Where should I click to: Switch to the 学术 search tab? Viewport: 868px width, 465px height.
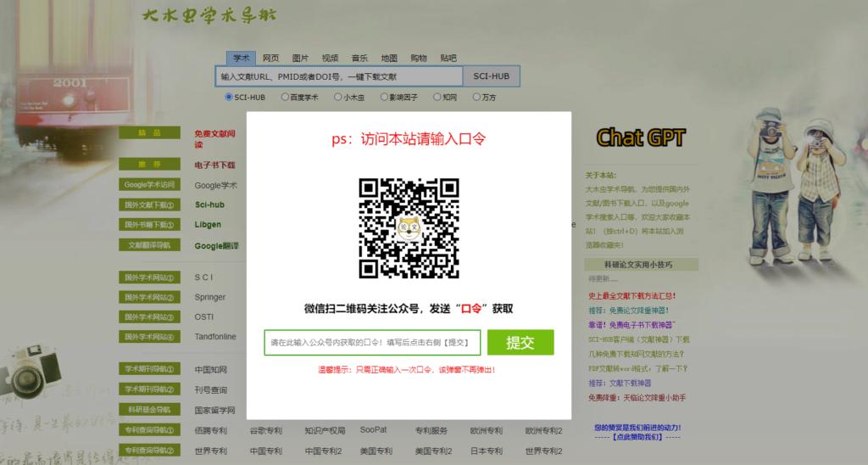coord(241,59)
